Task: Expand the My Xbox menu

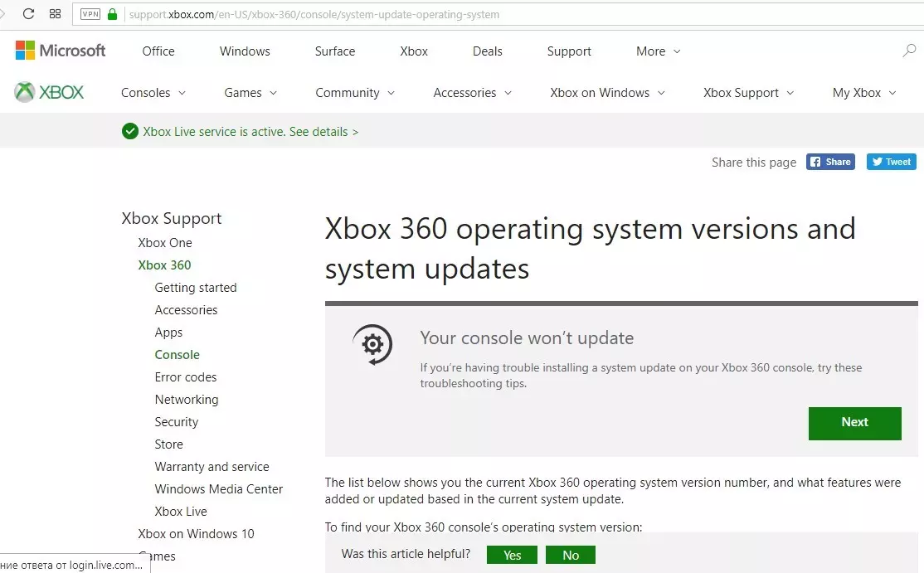Action: pyautogui.click(x=864, y=93)
